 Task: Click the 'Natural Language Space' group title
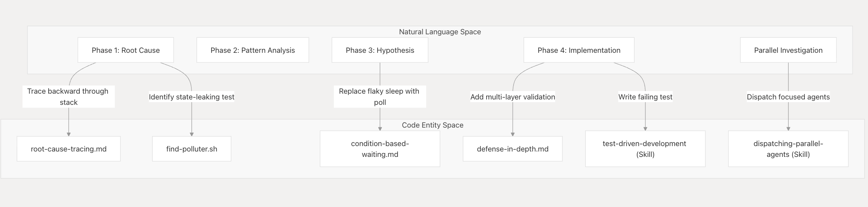point(440,32)
